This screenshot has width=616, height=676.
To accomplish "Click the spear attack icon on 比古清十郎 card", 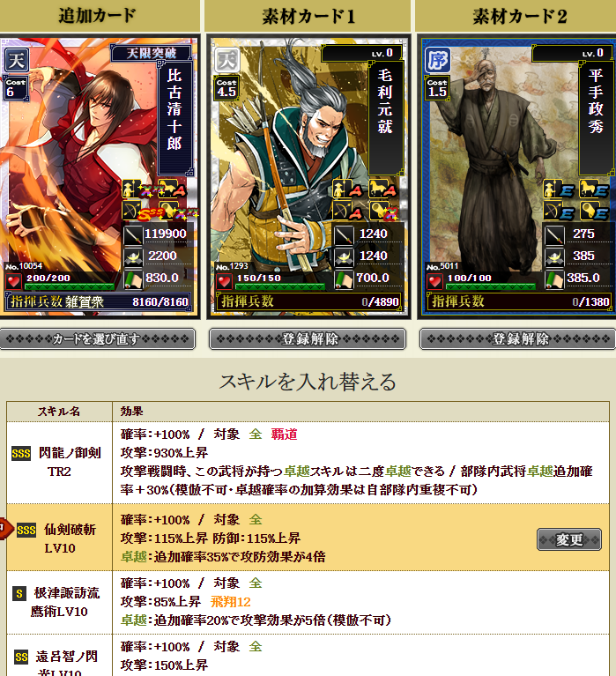I will tap(133, 235).
